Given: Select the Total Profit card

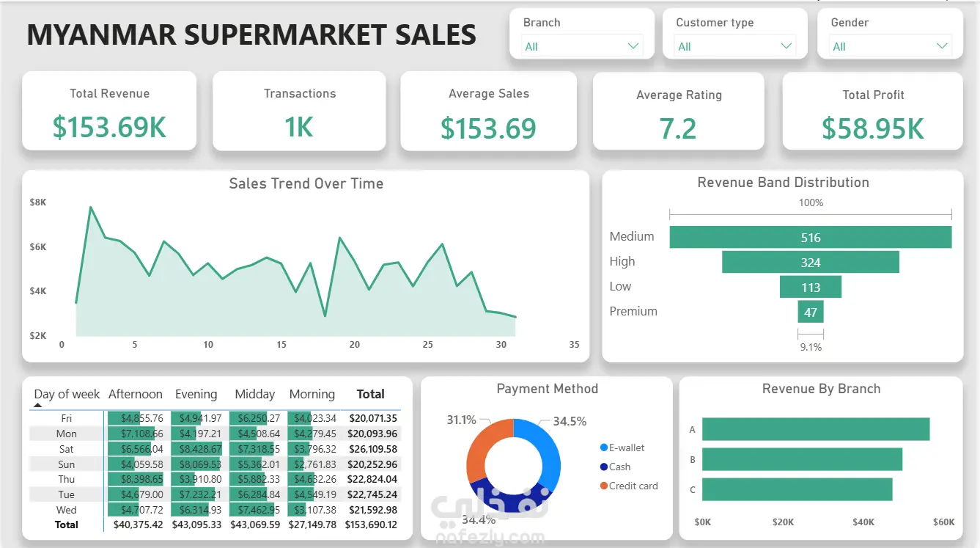Looking at the screenshot, I should [872, 112].
